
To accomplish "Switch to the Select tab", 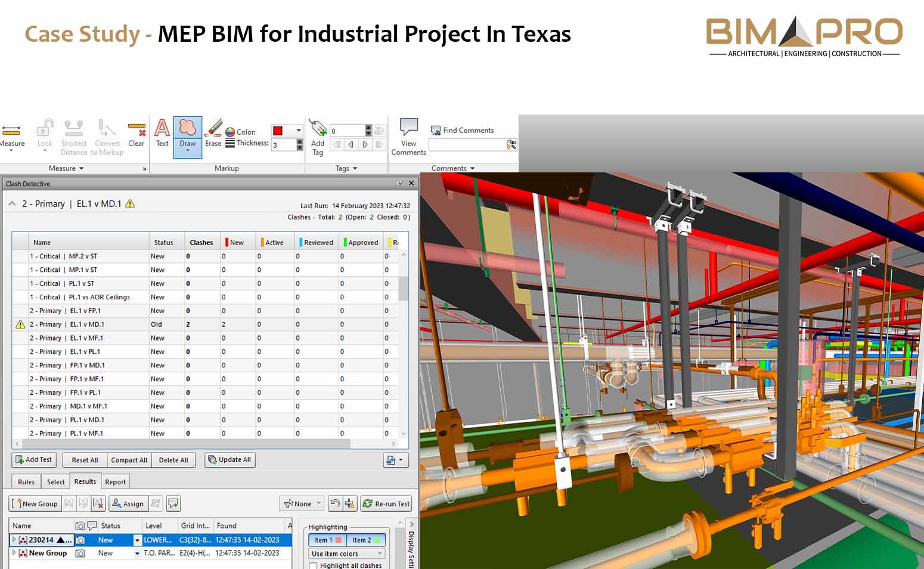I will [x=55, y=481].
